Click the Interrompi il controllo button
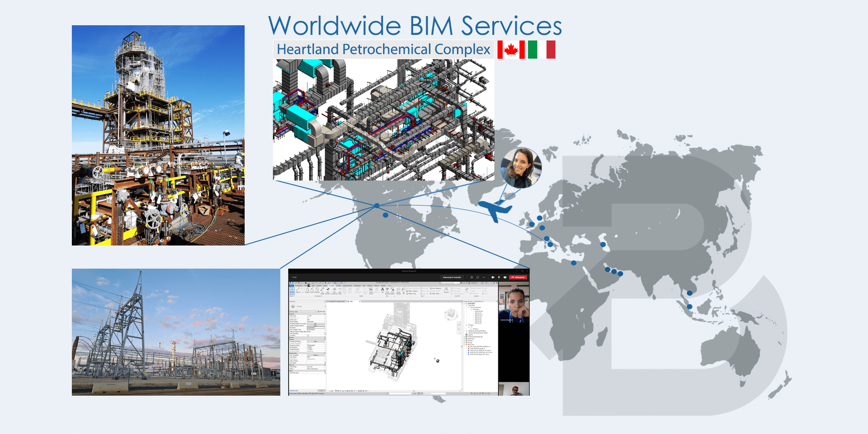 452,277
